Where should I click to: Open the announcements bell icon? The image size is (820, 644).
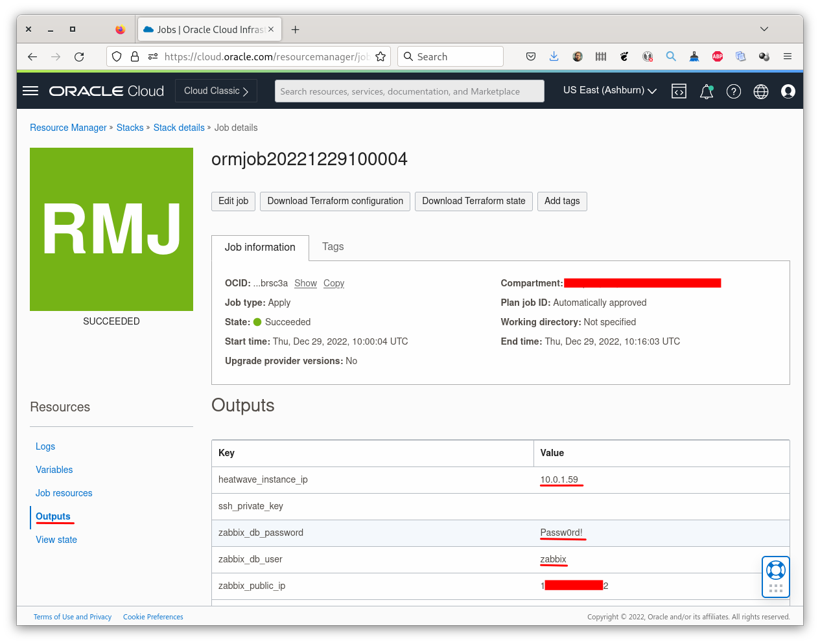pos(707,91)
